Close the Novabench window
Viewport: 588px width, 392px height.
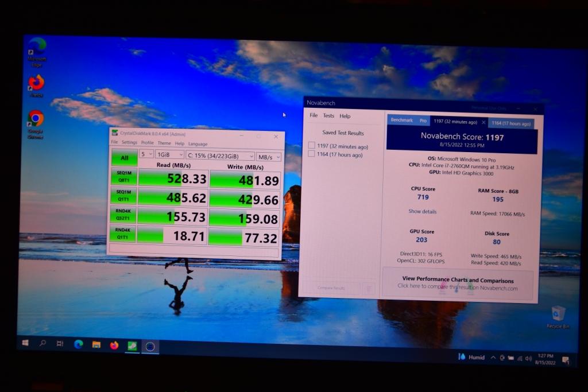pyautogui.click(x=536, y=108)
